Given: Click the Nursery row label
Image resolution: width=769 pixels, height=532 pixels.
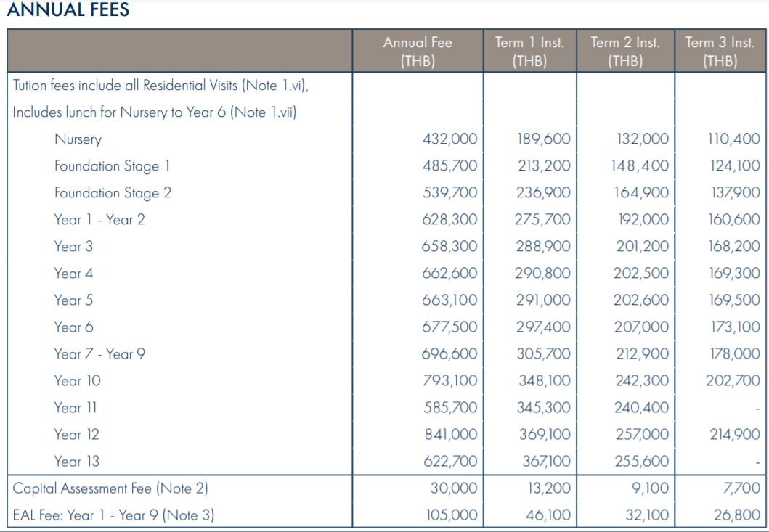Looking at the screenshot, I should point(78,139).
